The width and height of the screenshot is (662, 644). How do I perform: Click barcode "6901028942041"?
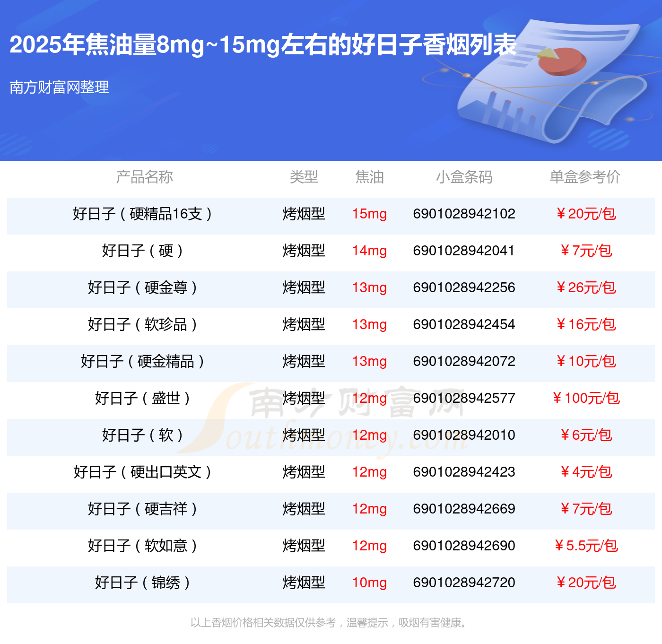[x=464, y=251]
